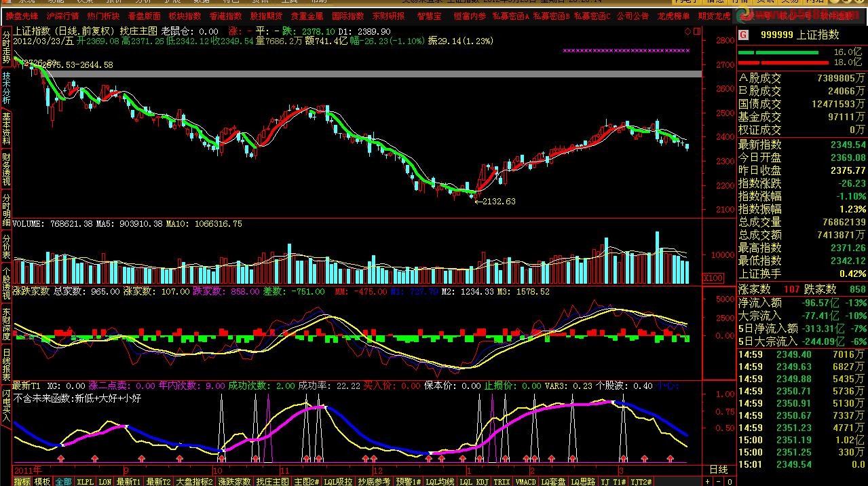Open 龙虎榜单 toolbar item
868x486 pixels.
pyautogui.click(x=673, y=16)
